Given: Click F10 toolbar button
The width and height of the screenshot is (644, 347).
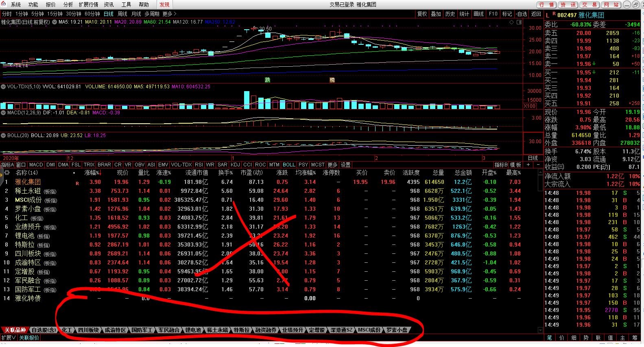Looking at the screenshot, I should tap(493, 14).
